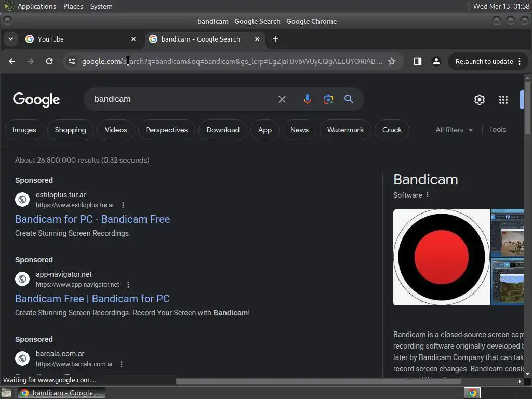Select the Perspectives filter

tap(167, 130)
